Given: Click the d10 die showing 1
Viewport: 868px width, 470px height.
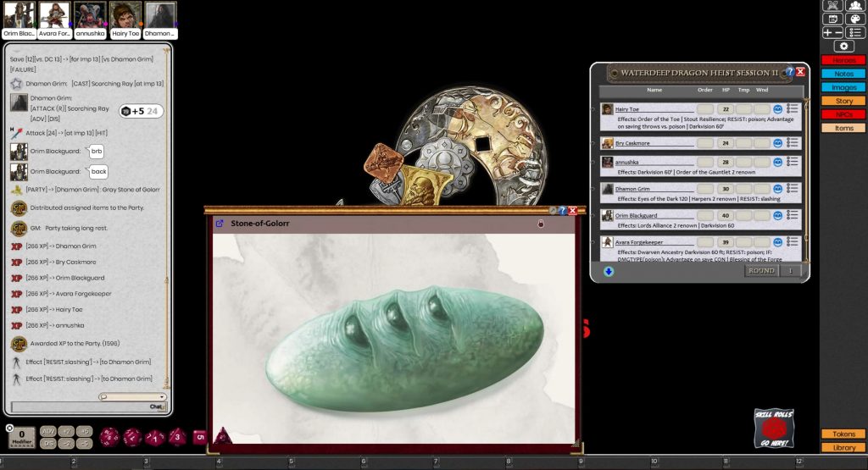Looking at the screenshot, I should tap(154, 438).
